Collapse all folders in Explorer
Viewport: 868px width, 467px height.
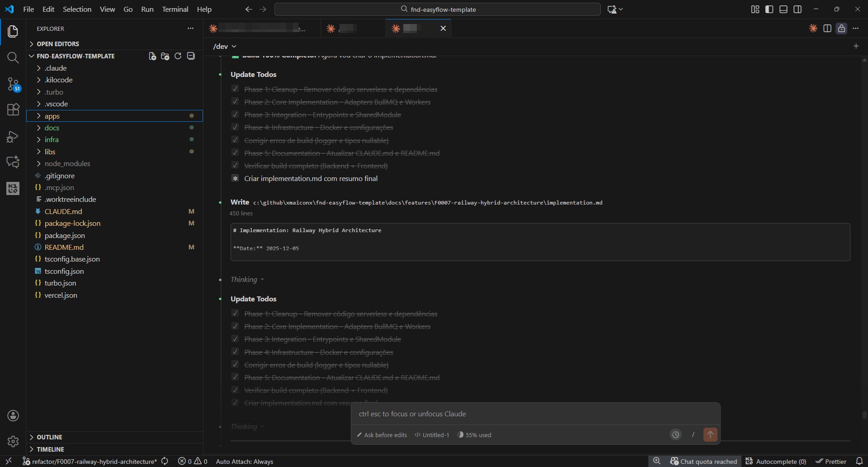[x=190, y=56]
